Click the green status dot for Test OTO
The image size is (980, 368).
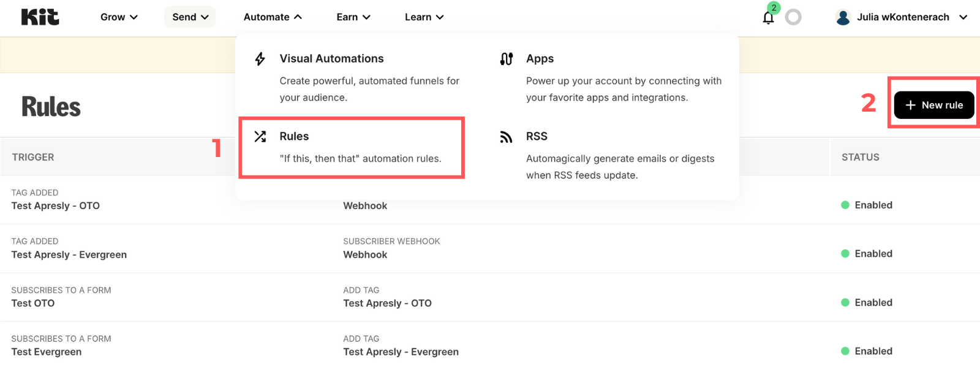click(x=845, y=302)
